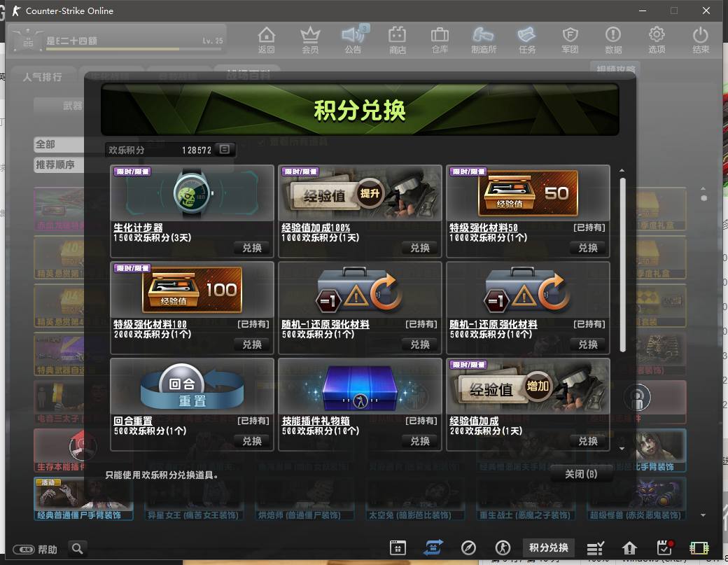Click the running soldier circle icon
The image size is (728, 565).
tap(503, 547)
